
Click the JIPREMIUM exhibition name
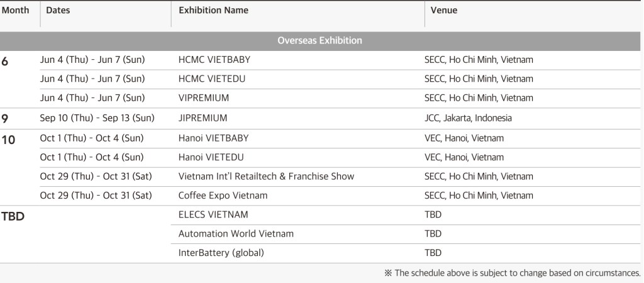point(203,118)
